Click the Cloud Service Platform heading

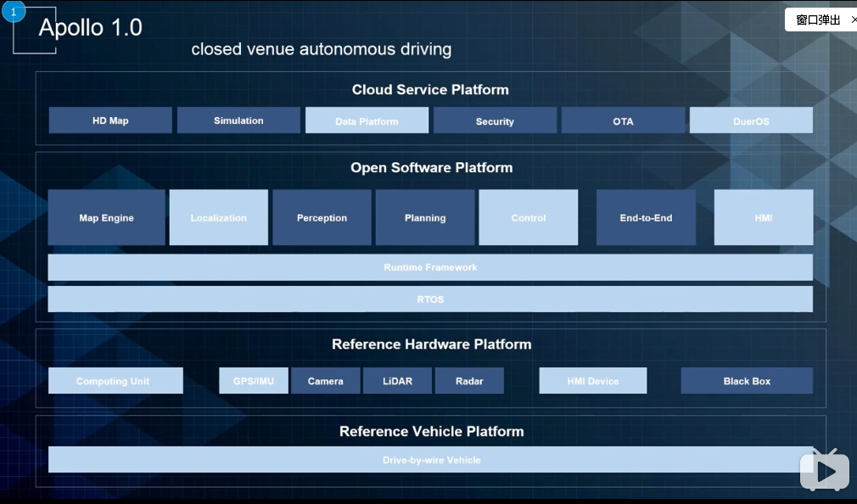pos(430,90)
